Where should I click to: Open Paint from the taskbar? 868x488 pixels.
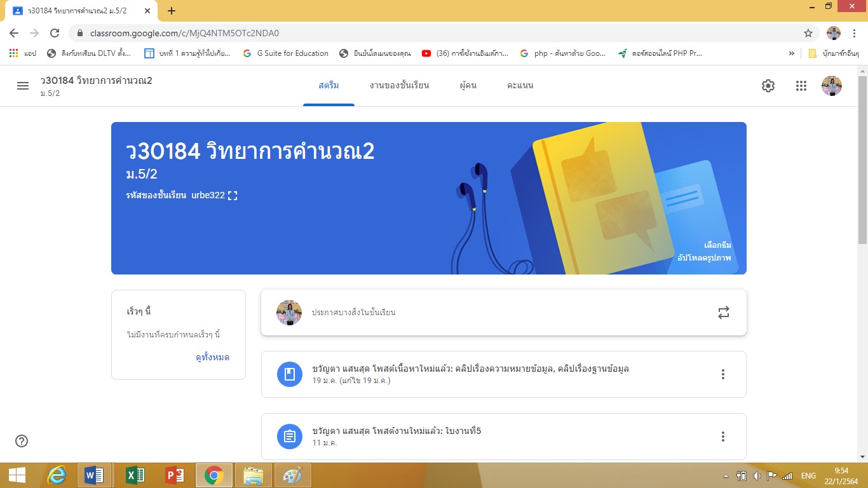(x=293, y=475)
